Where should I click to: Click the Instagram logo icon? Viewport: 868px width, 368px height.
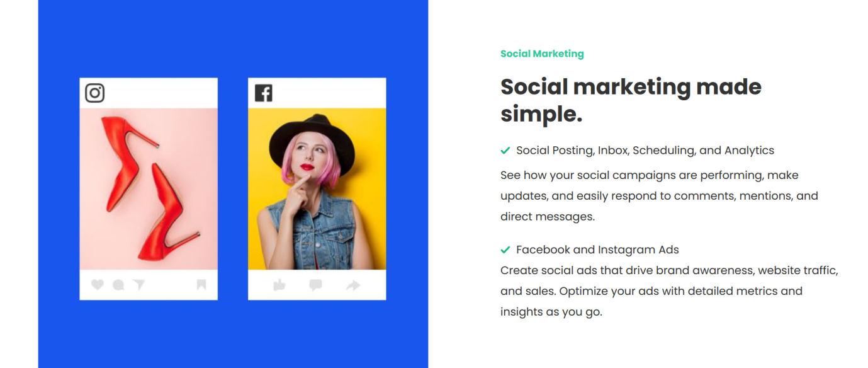[94, 93]
